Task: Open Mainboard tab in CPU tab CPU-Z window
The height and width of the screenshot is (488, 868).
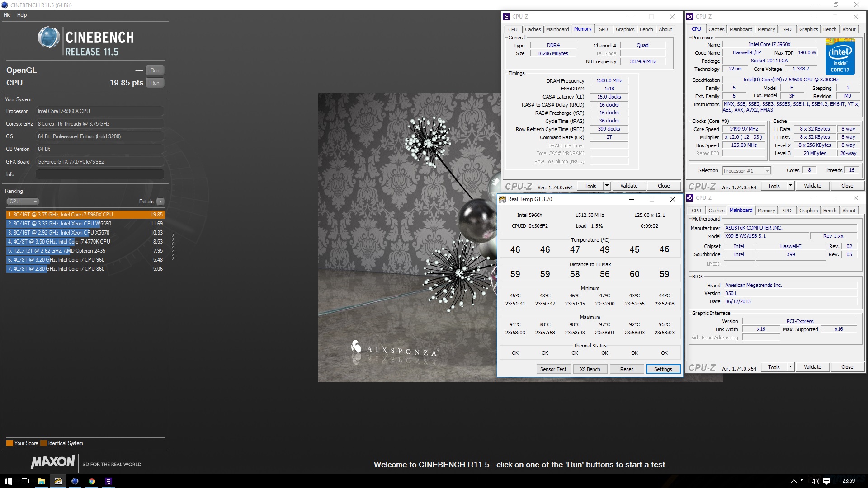Action: [741, 29]
